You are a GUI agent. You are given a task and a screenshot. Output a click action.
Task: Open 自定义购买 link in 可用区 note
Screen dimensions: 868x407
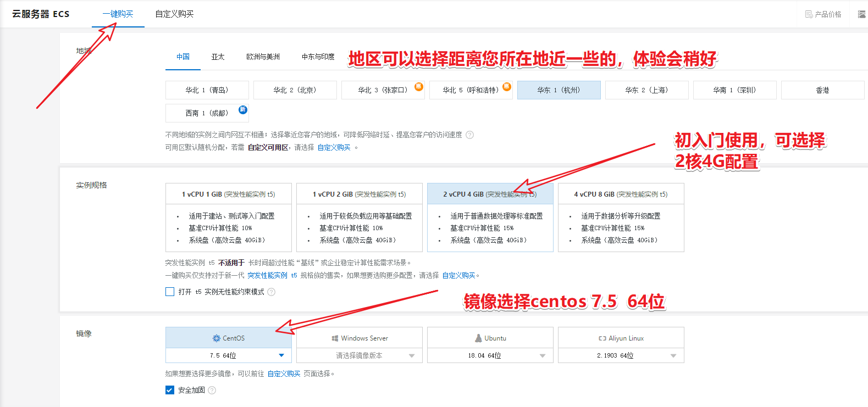(334, 147)
